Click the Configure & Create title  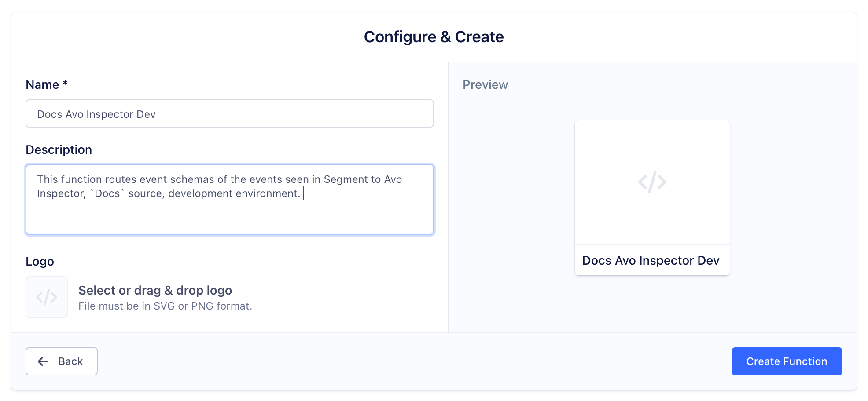point(434,37)
